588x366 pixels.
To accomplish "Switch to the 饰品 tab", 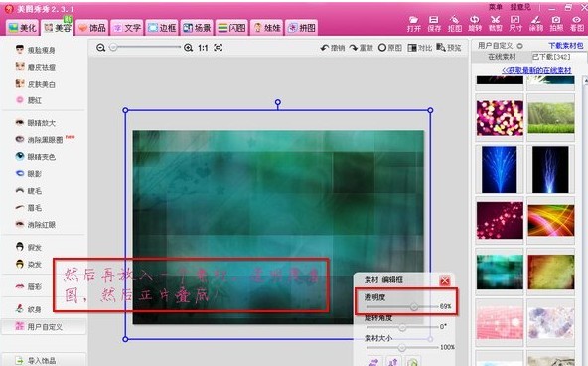I will tap(92, 28).
